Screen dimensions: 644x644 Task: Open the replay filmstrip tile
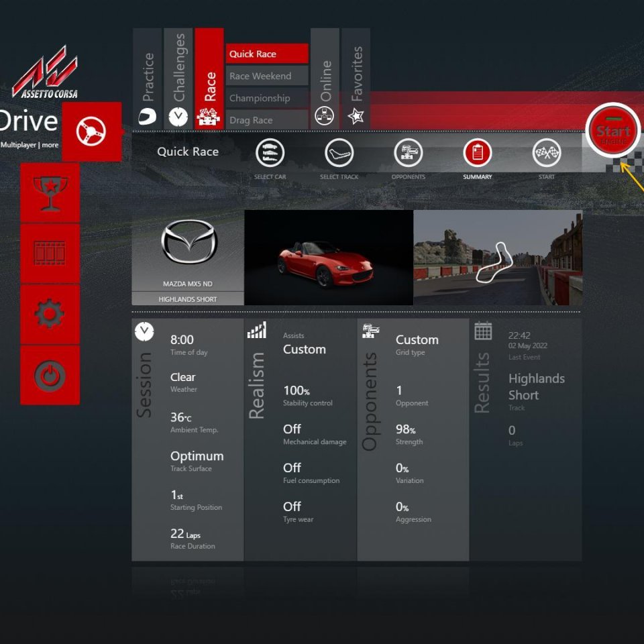pyautogui.click(x=50, y=254)
